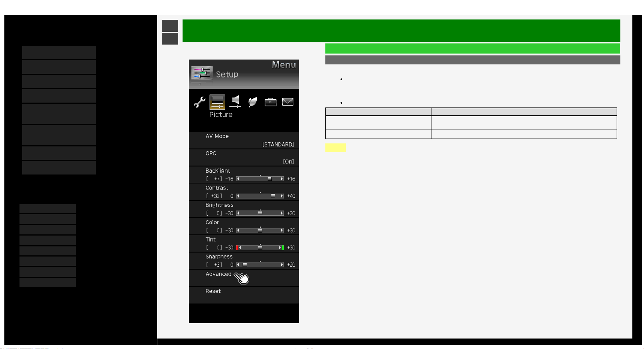Click Sharpness slider right arrow

click(x=282, y=265)
